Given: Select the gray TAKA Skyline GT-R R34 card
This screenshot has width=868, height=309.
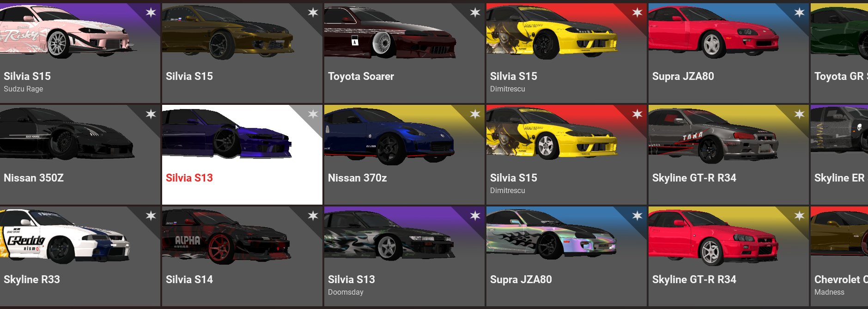Looking at the screenshot, I should [728, 155].
